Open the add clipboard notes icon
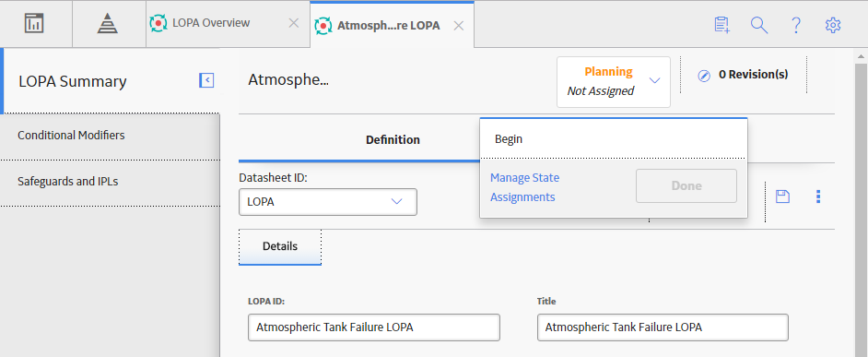The height and width of the screenshot is (357, 868). click(x=721, y=25)
